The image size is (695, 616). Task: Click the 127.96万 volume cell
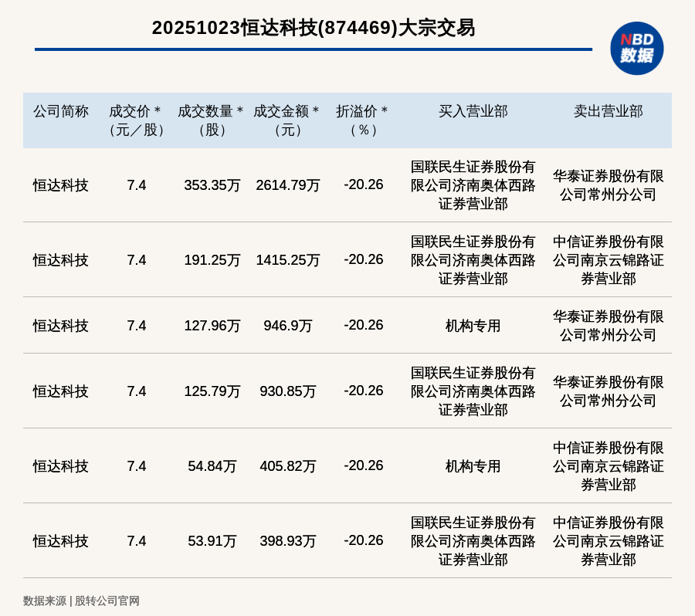(212, 326)
